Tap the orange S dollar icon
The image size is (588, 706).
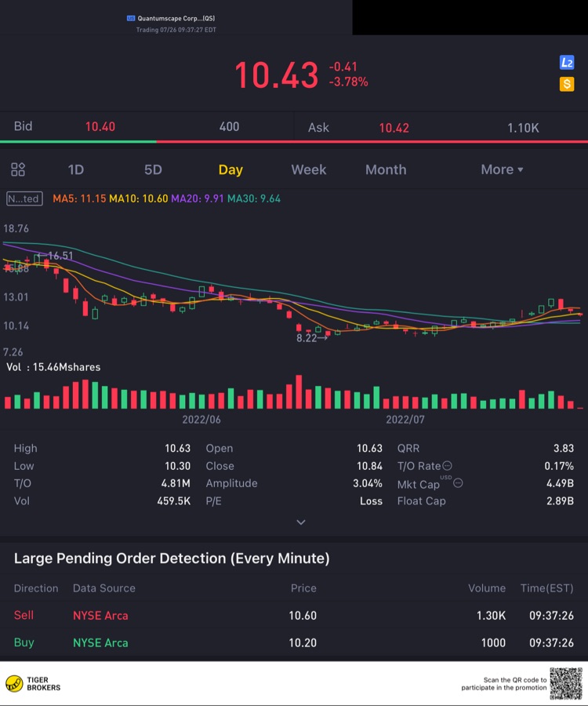(x=566, y=84)
